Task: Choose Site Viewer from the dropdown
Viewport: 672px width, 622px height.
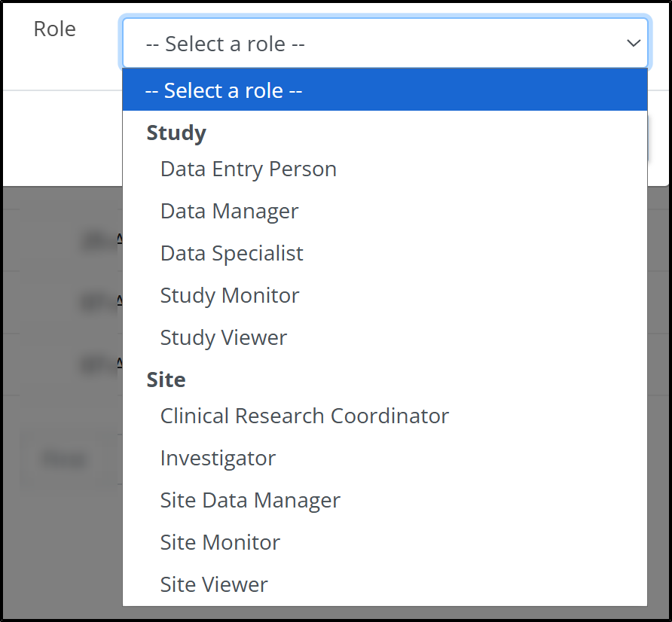Action: [214, 584]
